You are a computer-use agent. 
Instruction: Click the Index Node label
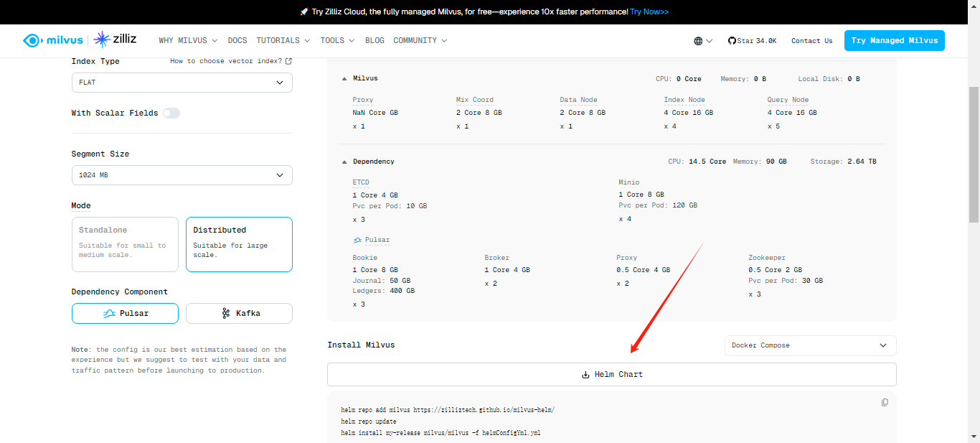(684, 100)
